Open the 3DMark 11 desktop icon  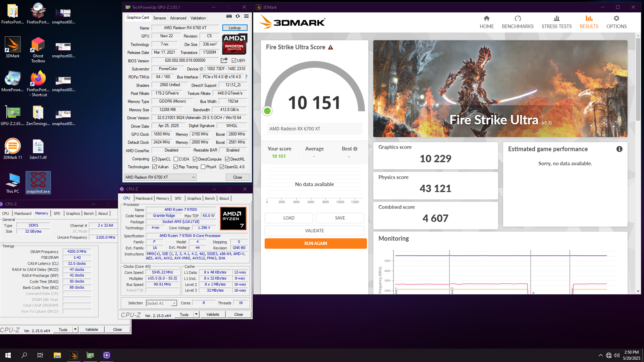[12, 148]
